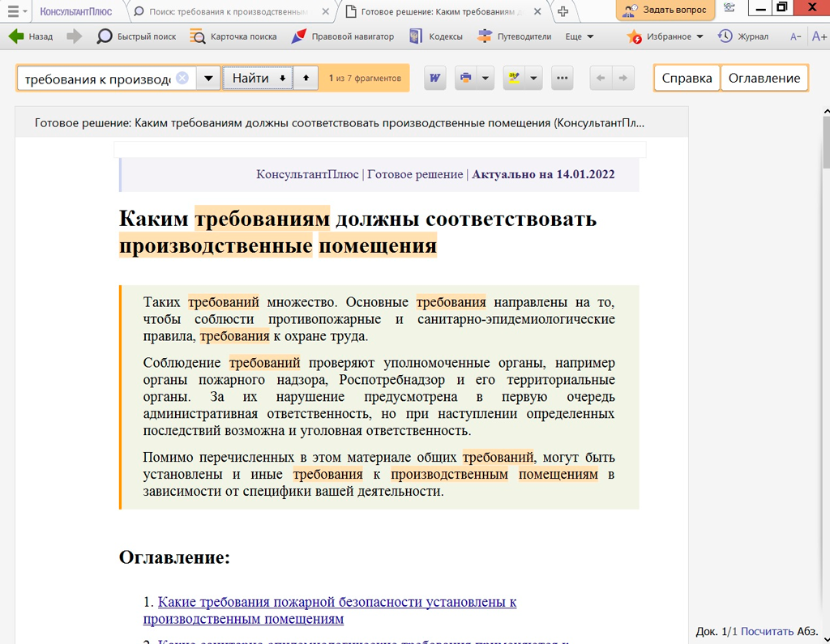This screenshot has height=644, width=830.
Task: Click the Посчитать link in the status bar
Action: pos(767,631)
